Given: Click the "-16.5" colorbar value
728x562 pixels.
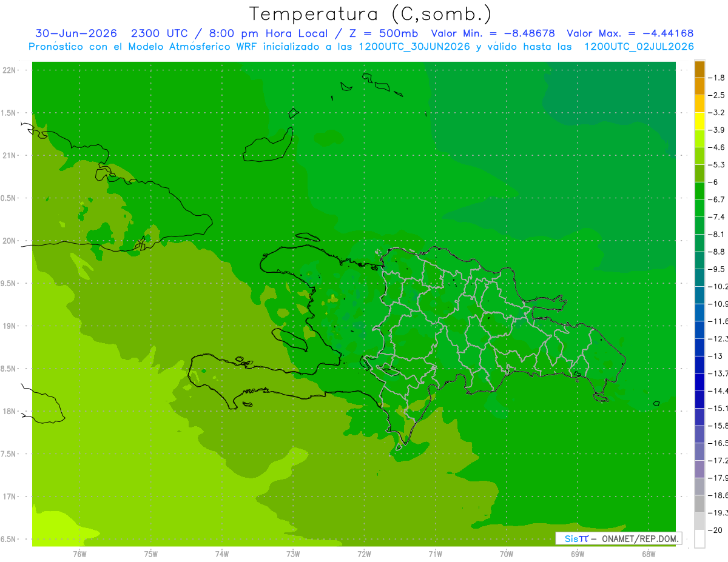Looking at the screenshot, I should click(718, 443).
